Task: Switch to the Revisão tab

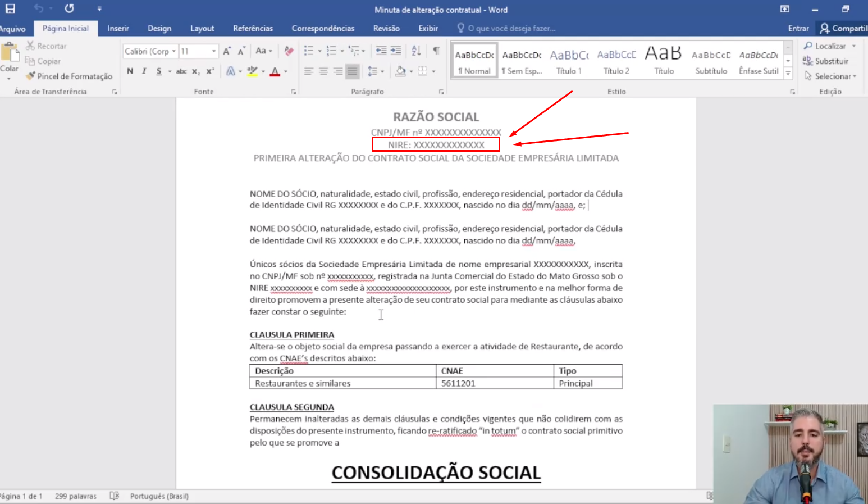Action: [x=386, y=28]
